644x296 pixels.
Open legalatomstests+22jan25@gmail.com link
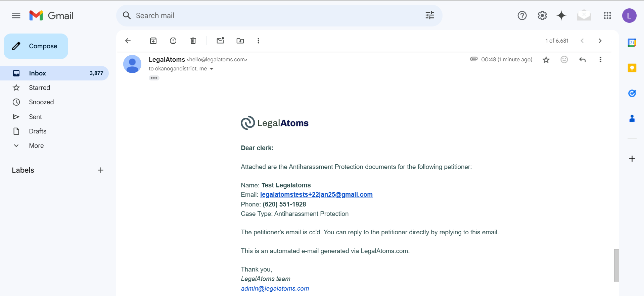click(316, 194)
